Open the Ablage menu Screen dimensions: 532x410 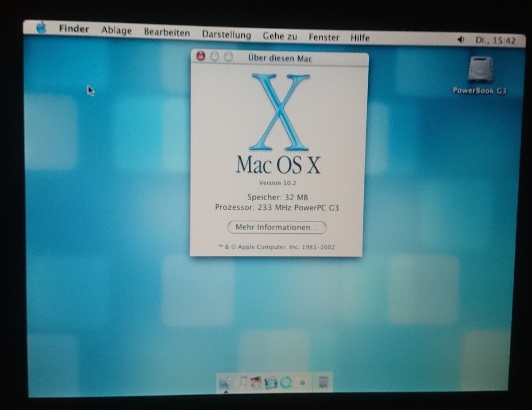[x=116, y=30]
